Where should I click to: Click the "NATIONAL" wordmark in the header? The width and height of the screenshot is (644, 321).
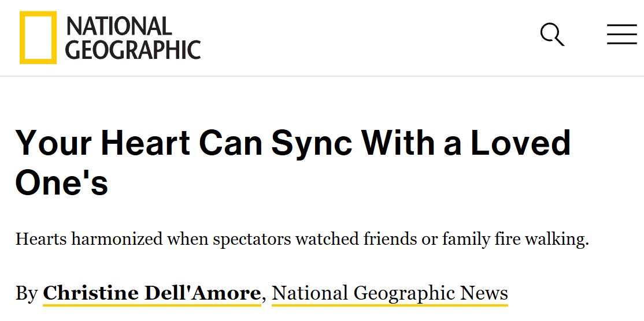(119, 26)
